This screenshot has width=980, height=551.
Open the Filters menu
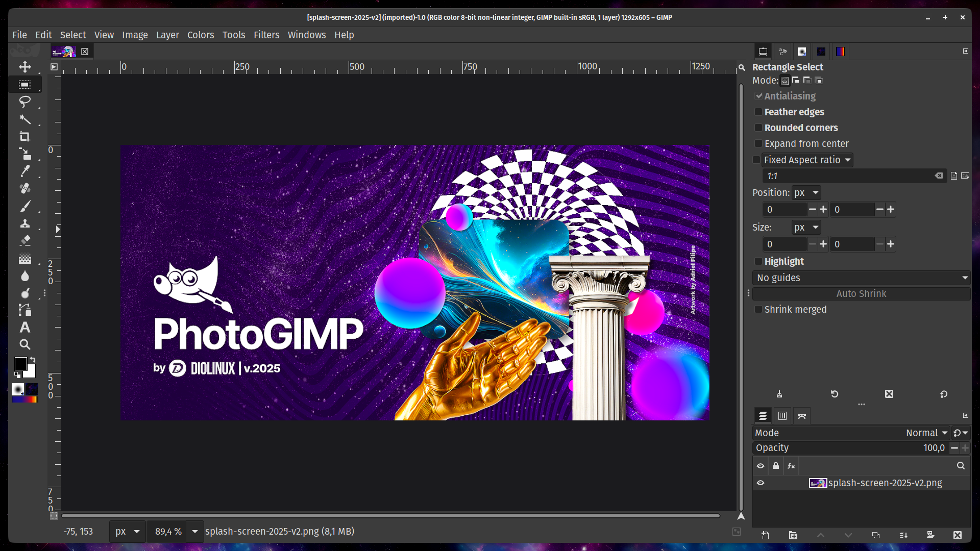(x=266, y=34)
